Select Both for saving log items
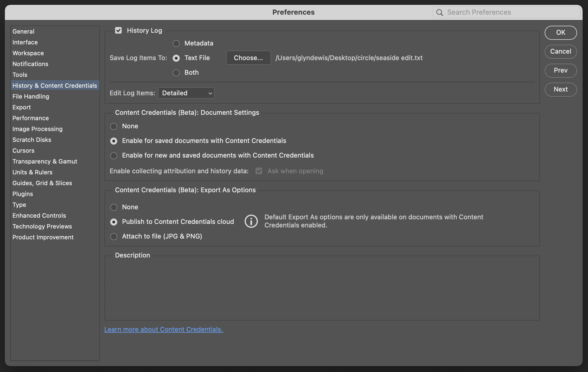588x372 pixels. pos(176,73)
